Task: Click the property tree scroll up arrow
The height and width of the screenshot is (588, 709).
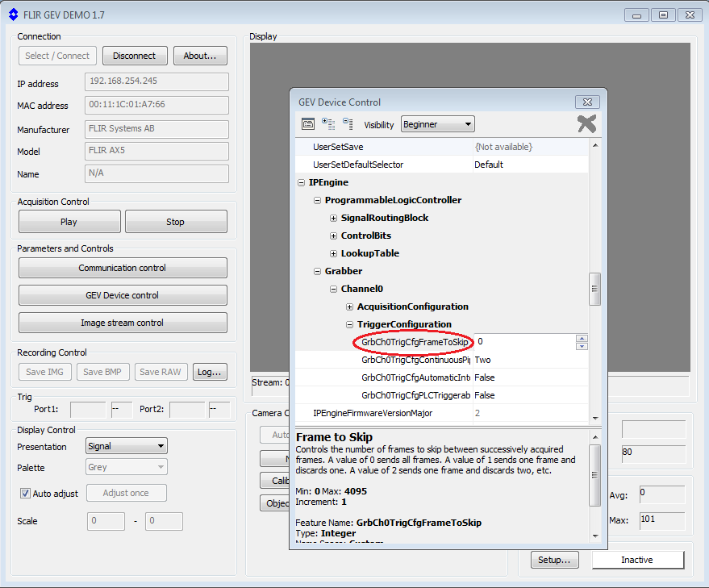Action: [595, 145]
